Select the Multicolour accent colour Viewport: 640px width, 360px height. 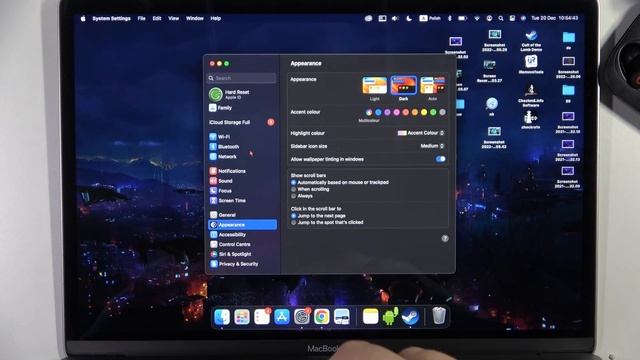pyautogui.click(x=369, y=112)
